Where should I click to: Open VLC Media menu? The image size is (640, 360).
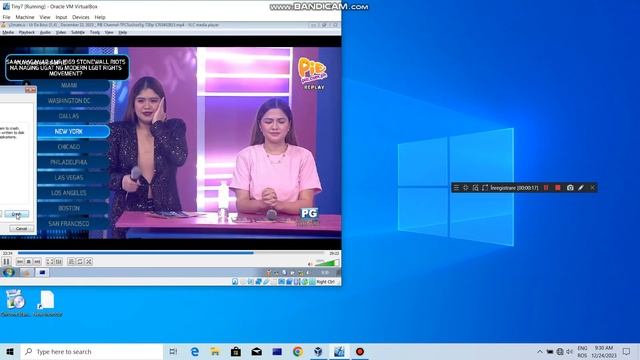click(8, 32)
